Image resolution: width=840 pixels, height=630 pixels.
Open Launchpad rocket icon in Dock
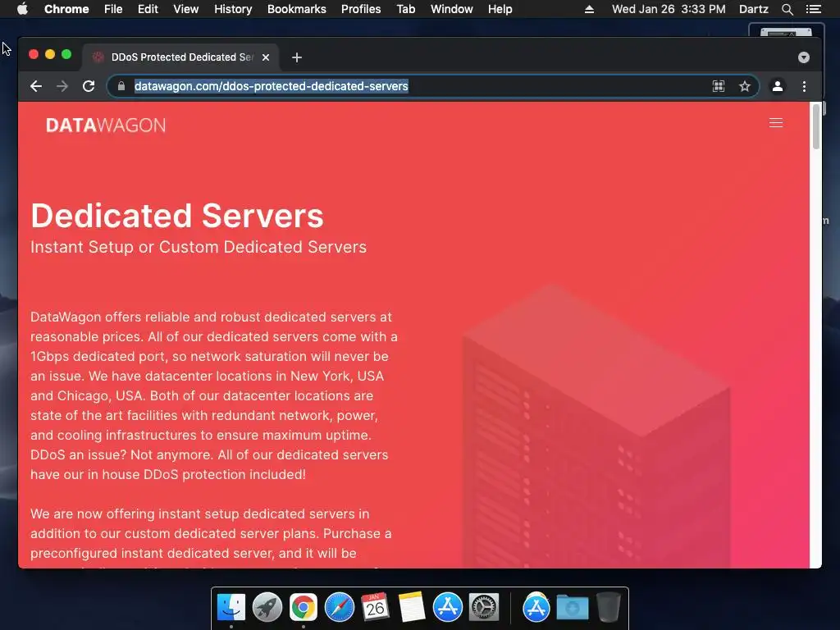[x=267, y=608]
